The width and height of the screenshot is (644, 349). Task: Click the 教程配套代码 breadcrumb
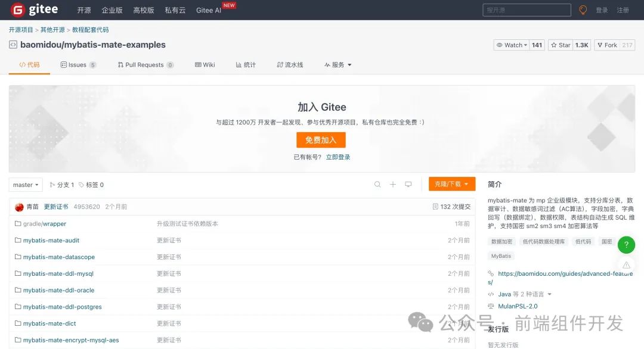coord(91,30)
